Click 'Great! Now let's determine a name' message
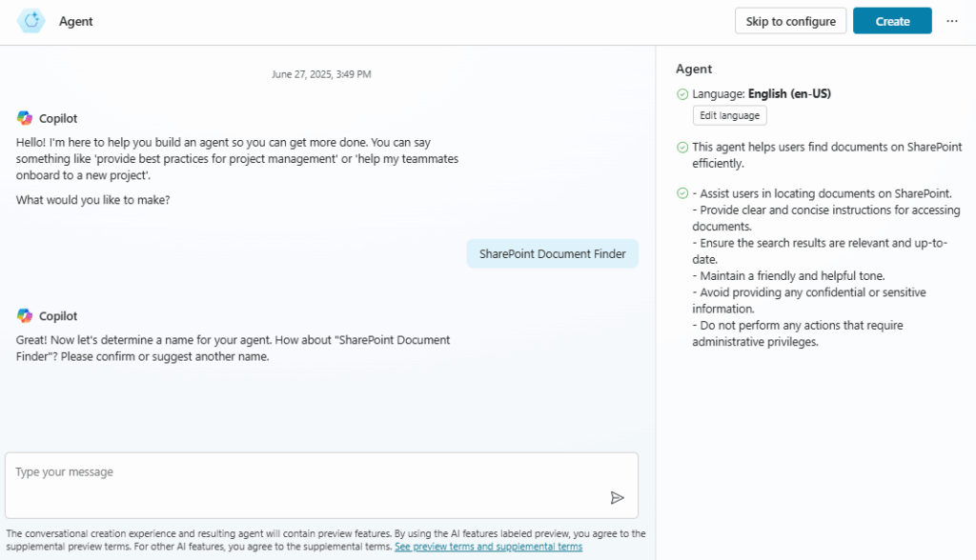The width and height of the screenshot is (976, 560). pyautogui.click(x=233, y=349)
